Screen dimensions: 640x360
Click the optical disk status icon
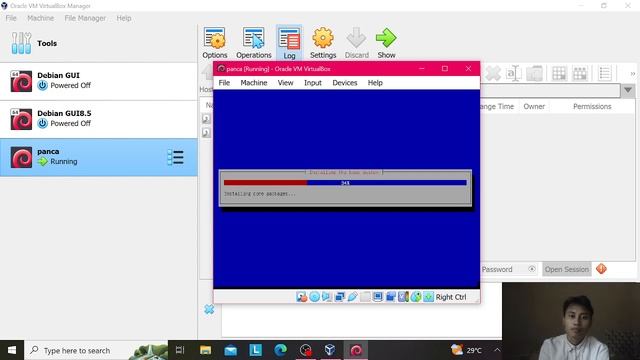point(314,297)
